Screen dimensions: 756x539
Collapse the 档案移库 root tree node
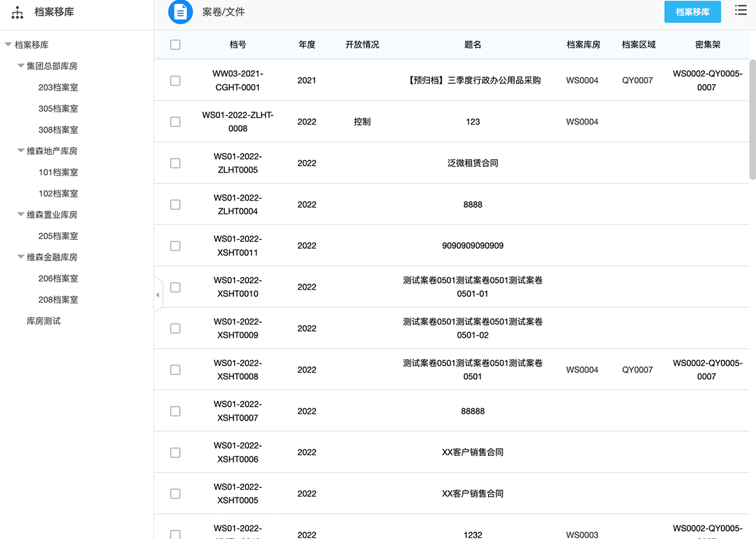tap(8, 44)
